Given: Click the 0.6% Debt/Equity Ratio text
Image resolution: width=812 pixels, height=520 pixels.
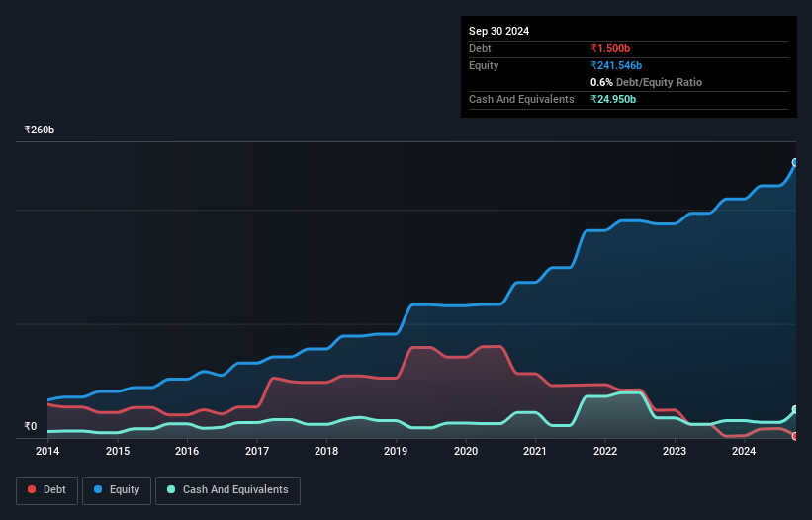Looking at the screenshot, I should 646,82.
